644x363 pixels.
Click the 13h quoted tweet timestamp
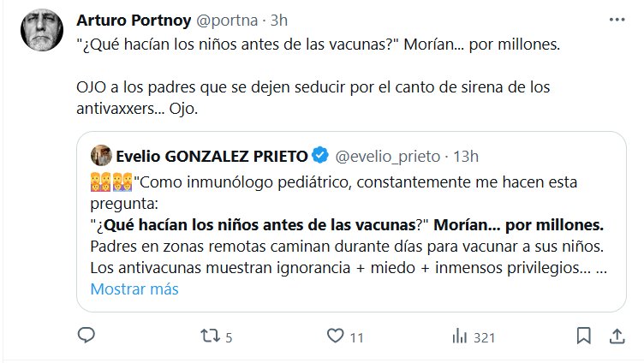(467, 155)
